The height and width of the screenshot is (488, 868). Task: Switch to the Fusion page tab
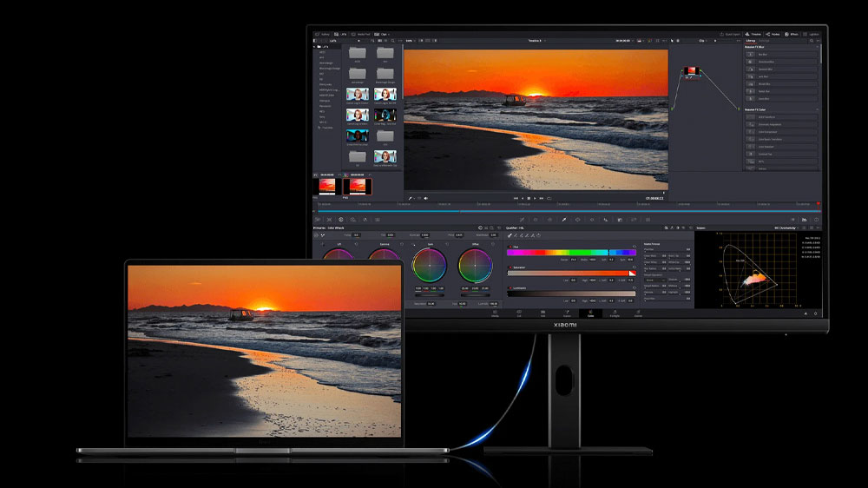567,313
